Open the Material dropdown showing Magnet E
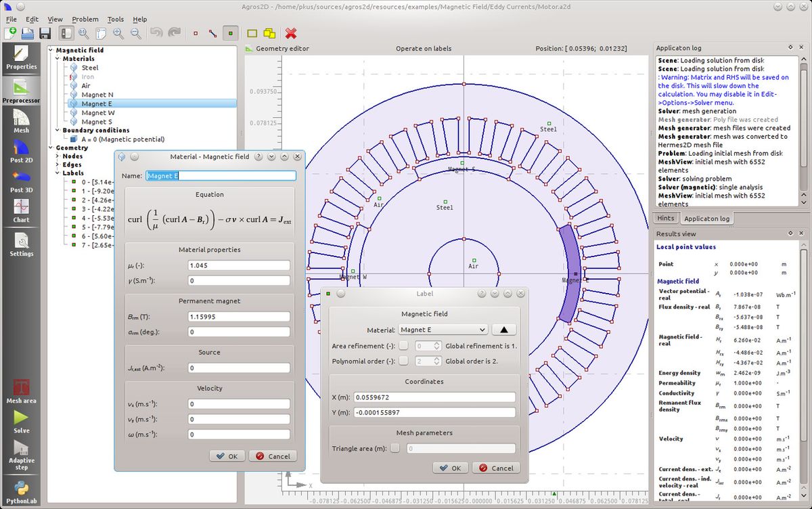 click(x=443, y=330)
